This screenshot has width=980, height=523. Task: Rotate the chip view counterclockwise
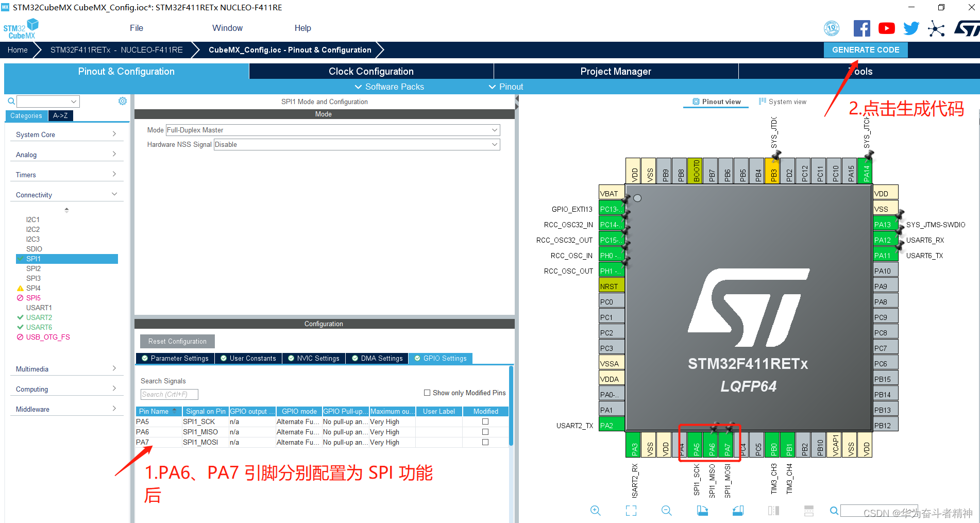point(738,511)
